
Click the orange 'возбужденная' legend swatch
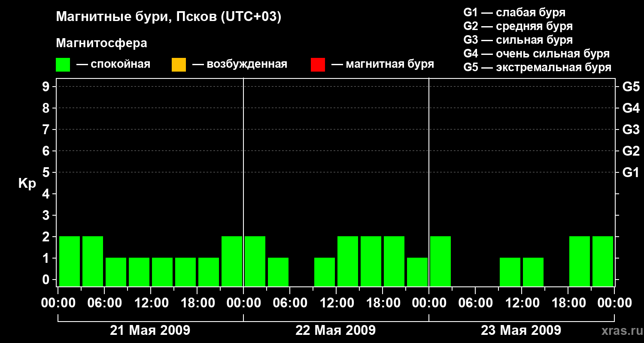pos(179,65)
